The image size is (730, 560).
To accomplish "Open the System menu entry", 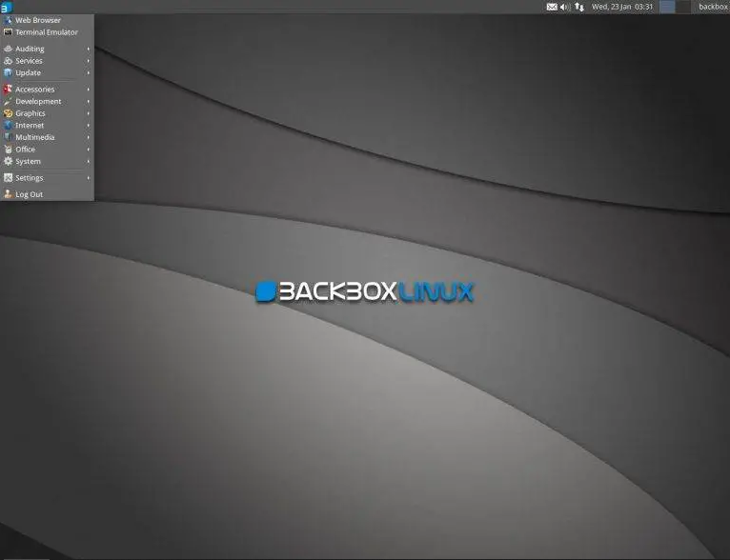I will [x=47, y=161].
